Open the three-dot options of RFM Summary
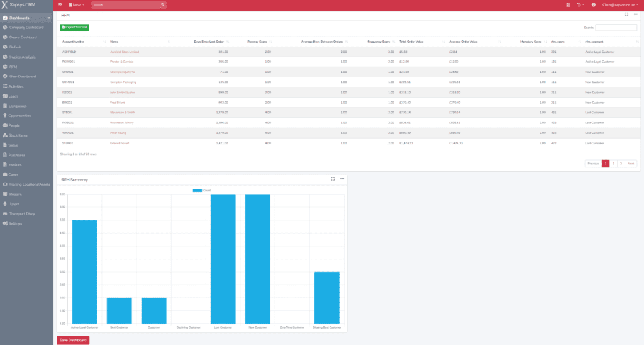The image size is (644, 345). point(342,179)
